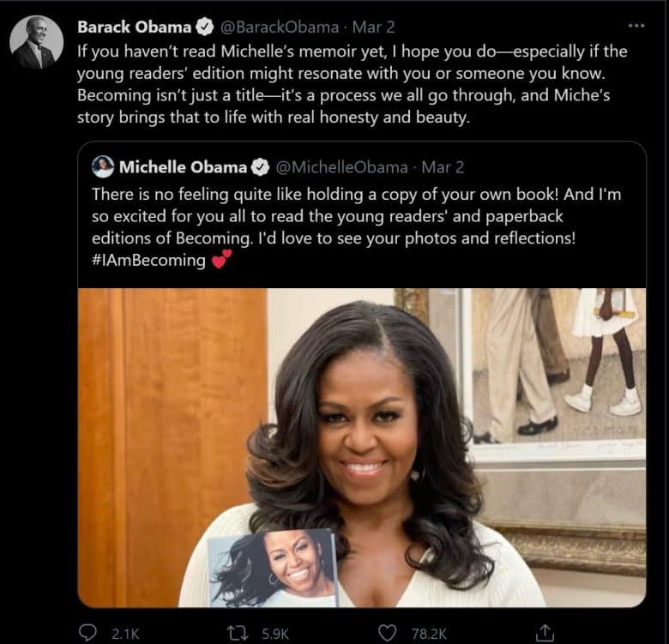
Task: Like the tweet with the heart icon
Action: coord(387,633)
